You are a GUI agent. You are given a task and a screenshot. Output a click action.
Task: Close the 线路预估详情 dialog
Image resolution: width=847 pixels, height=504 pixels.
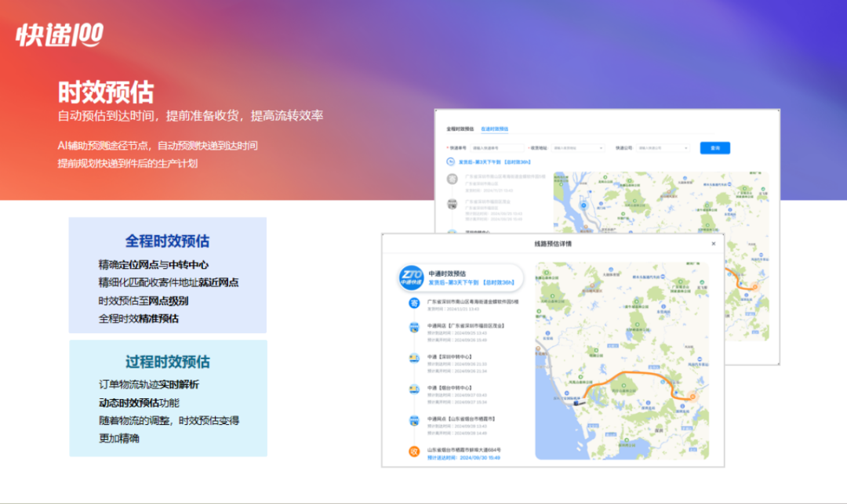point(714,243)
